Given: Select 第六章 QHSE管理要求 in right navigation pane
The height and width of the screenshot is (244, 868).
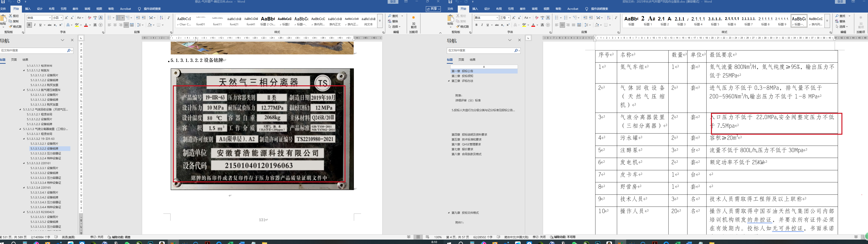Looking at the screenshot, I should tap(466, 144).
